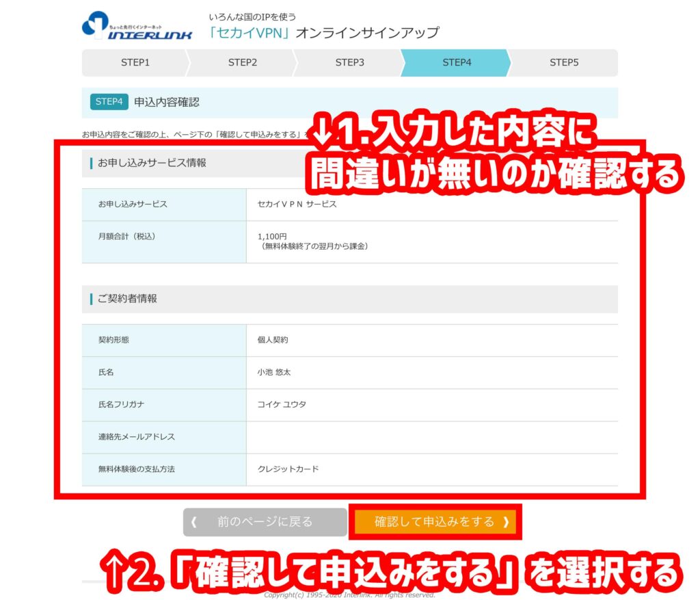This screenshot has width=700, height=600.
Task: Go to the STEP1 tab
Action: tap(135, 63)
